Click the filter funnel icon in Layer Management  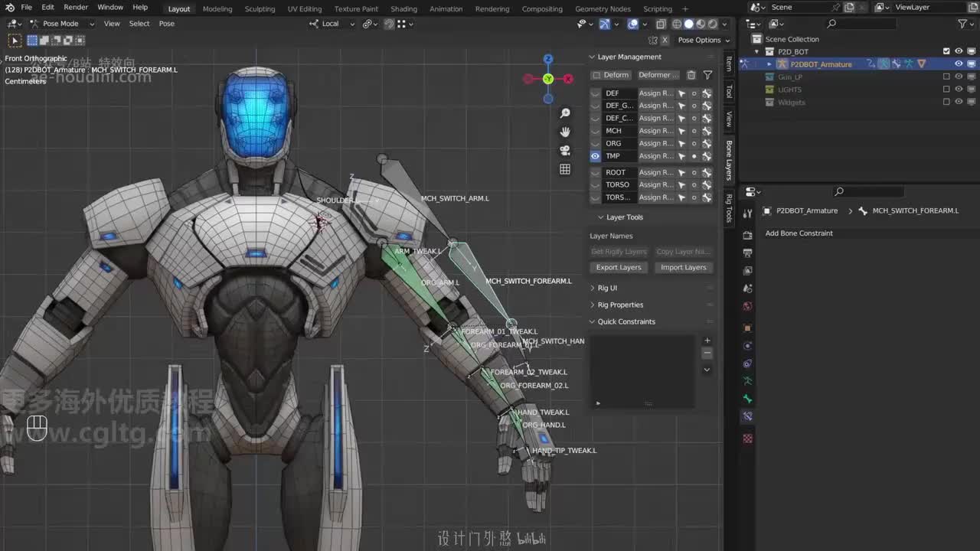tap(707, 75)
